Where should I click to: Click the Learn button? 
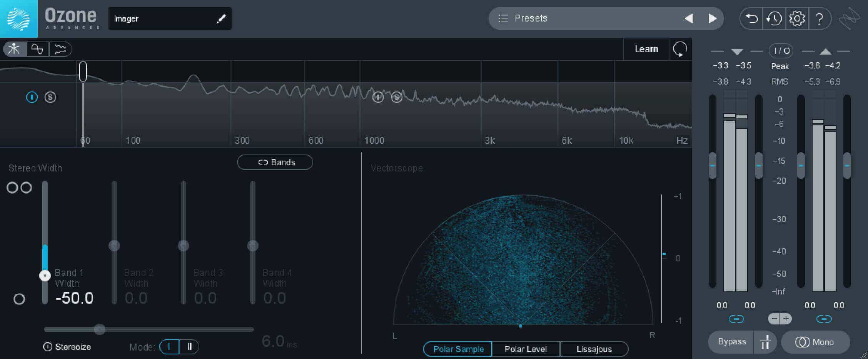(x=646, y=49)
